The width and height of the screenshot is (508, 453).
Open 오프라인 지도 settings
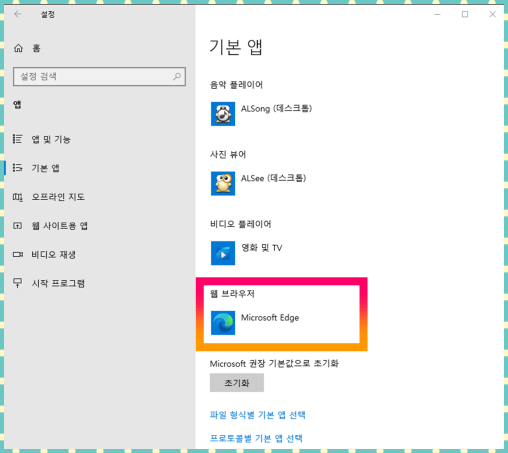58,197
